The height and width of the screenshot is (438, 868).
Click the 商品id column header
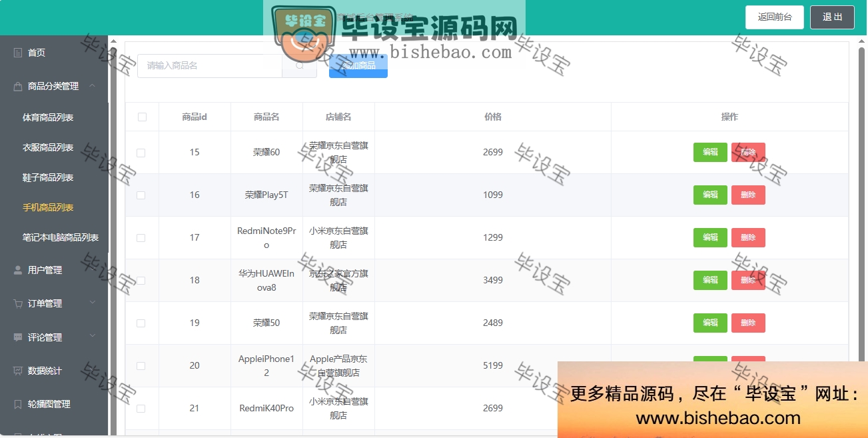[195, 117]
